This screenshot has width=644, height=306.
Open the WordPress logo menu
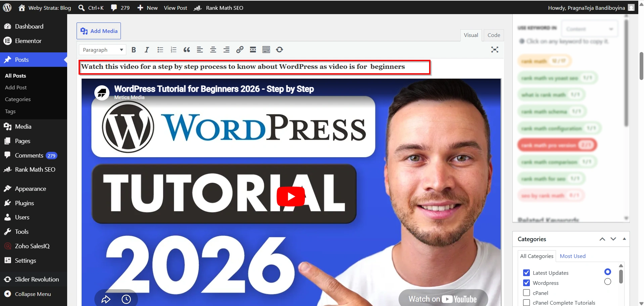(x=7, y=7)
